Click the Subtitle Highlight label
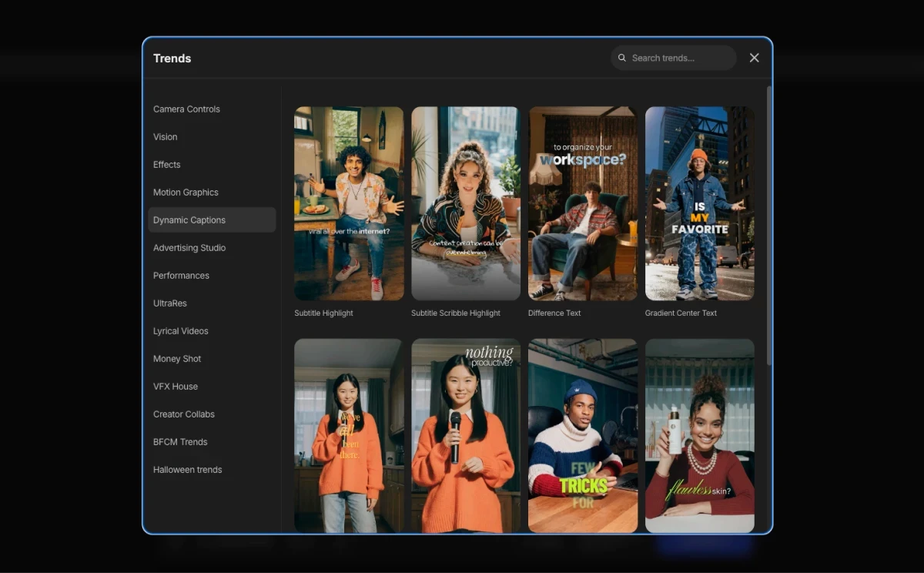 click(323, 313)
